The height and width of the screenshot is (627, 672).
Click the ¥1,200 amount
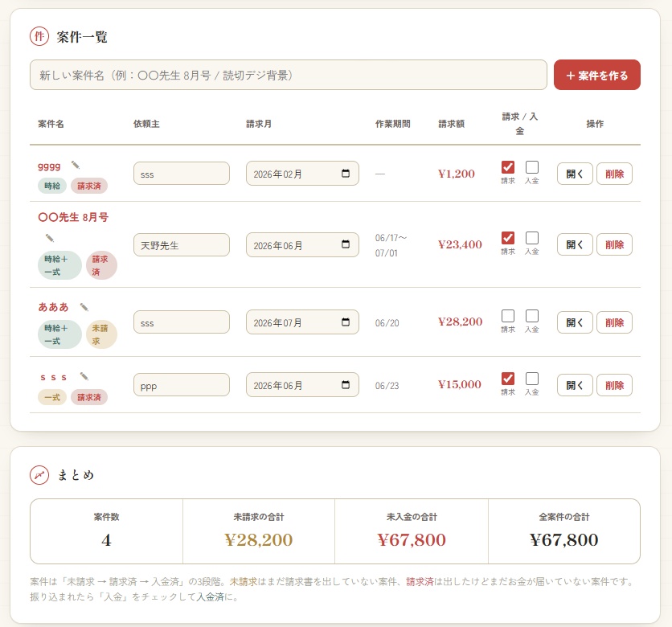tap(456, 174)
